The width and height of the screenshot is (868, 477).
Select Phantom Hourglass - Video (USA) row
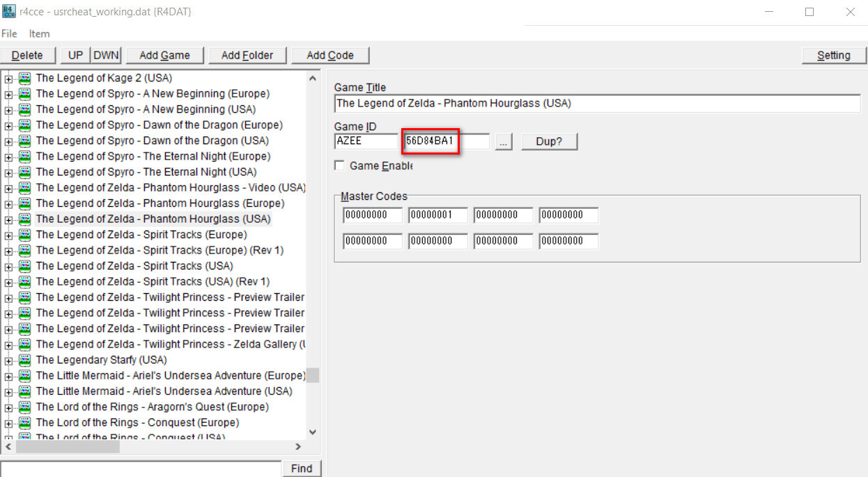click(x=170, y=187)
